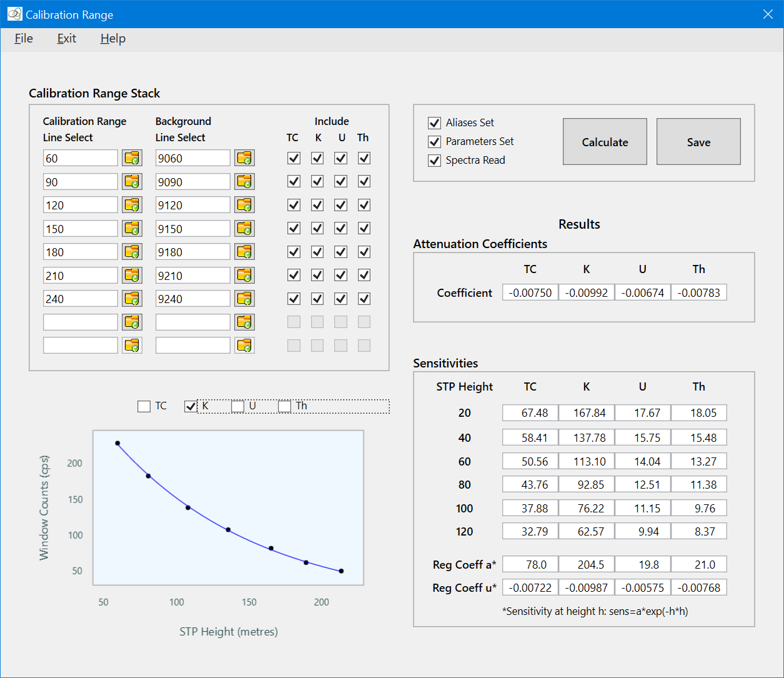Open the File menu
This screenshot has width=784, height=678.
tap(24, 39)
